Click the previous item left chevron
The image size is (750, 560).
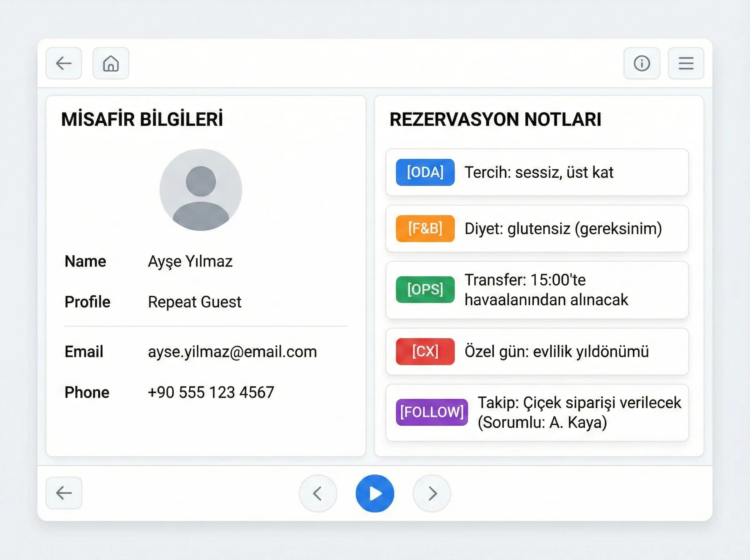(318, 493)
